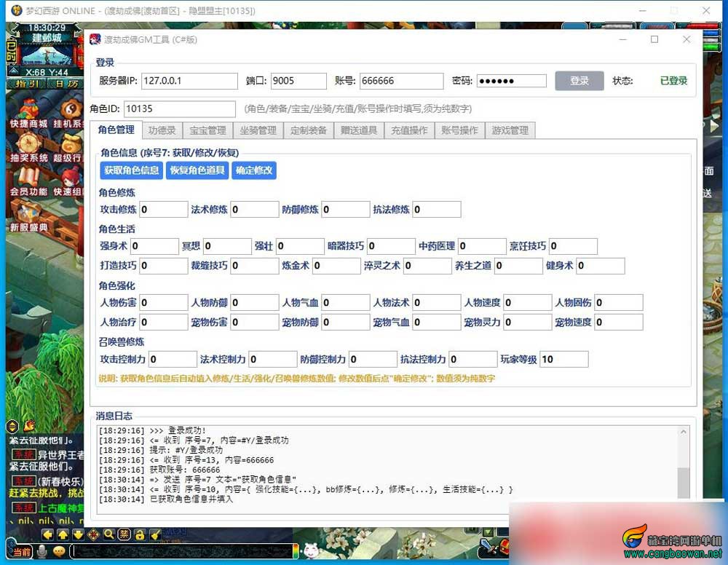Click the 攻击修炼 input field
This screenshot has width=728, height=565.
pyautogui.click(x=163, y=210)
